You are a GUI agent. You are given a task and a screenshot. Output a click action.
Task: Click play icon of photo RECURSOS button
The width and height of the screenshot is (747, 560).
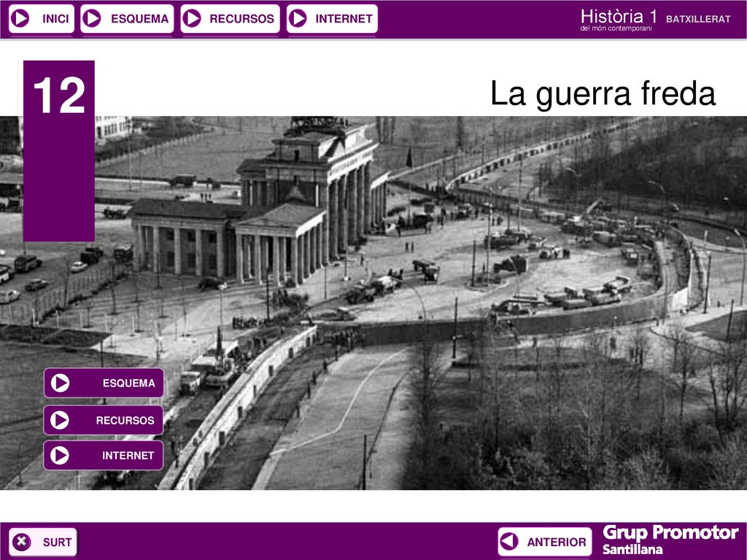pos(60,420)
